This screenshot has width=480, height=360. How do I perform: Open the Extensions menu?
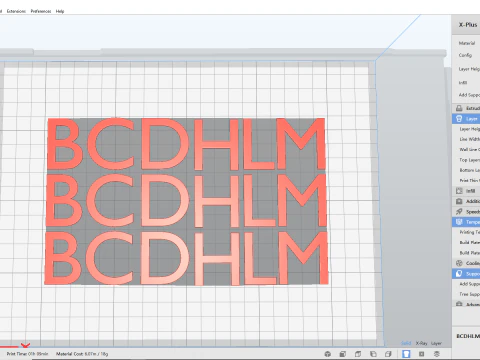[16, 11]
